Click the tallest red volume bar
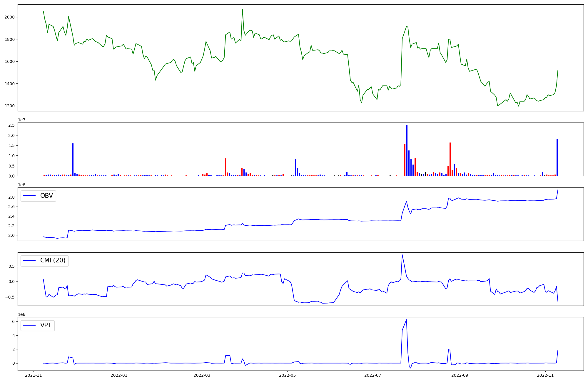588x382 pixels. coord(450,159)
